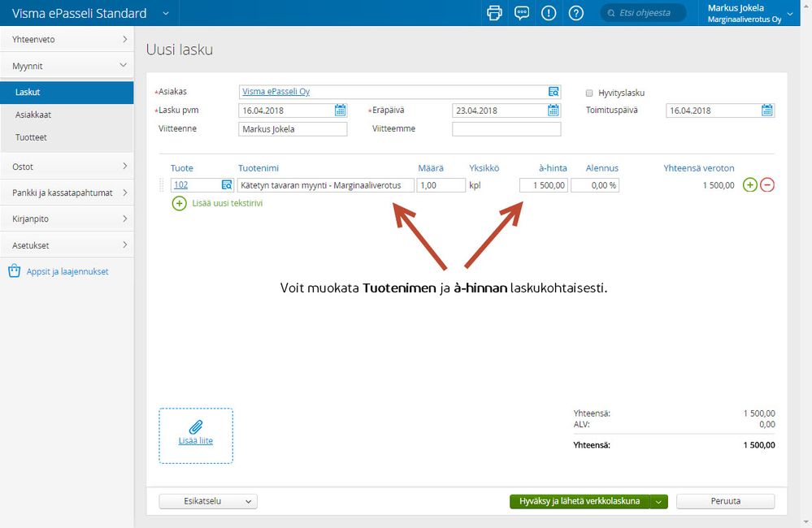The image size is (812, 528).
Task: Open Appsit ja laajennukset link
Action: [67, 271]
